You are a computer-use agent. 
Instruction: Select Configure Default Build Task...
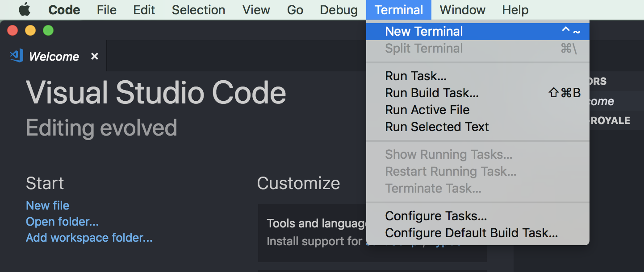click(478, 233)
